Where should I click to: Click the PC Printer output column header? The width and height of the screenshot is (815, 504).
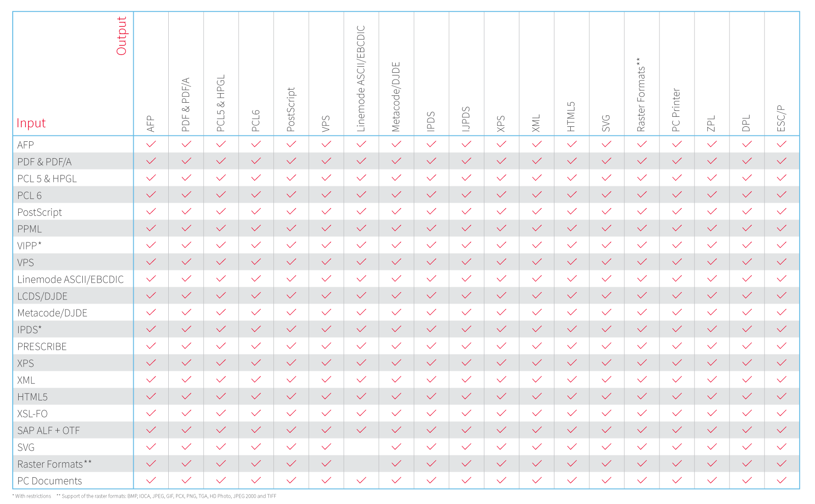677,110
